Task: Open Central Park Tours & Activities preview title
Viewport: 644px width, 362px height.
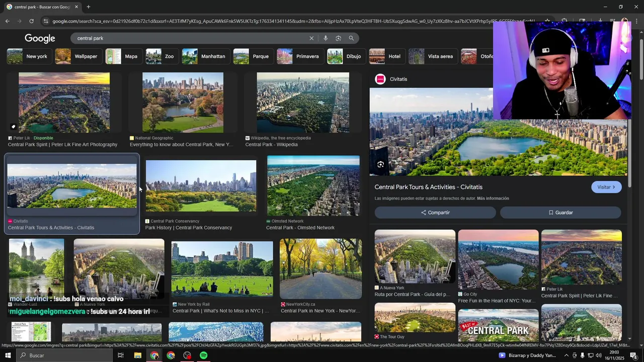Action: [429, 187]
